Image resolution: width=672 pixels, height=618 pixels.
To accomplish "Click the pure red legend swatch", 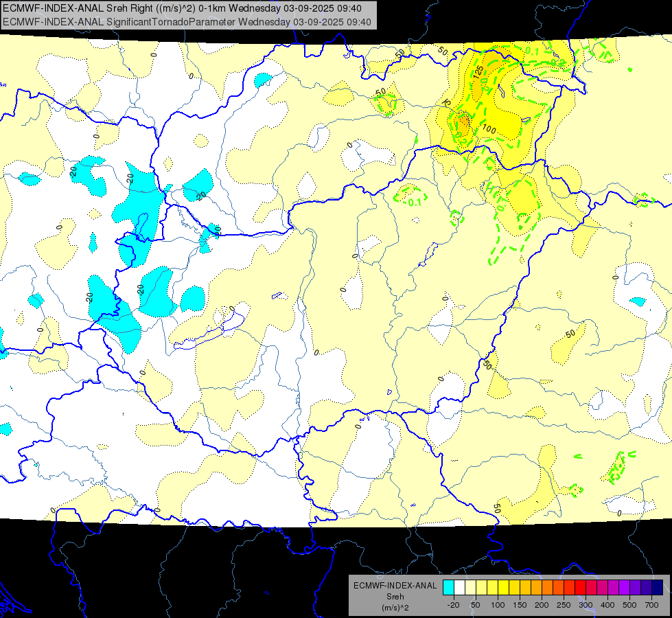I will [581, 587].
